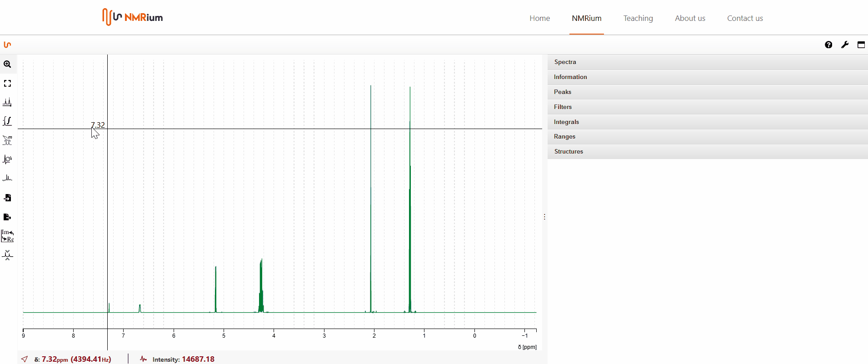Open the baseline correction tool
The width and height of the screenshot is (868, 364).
pos(7,179)
